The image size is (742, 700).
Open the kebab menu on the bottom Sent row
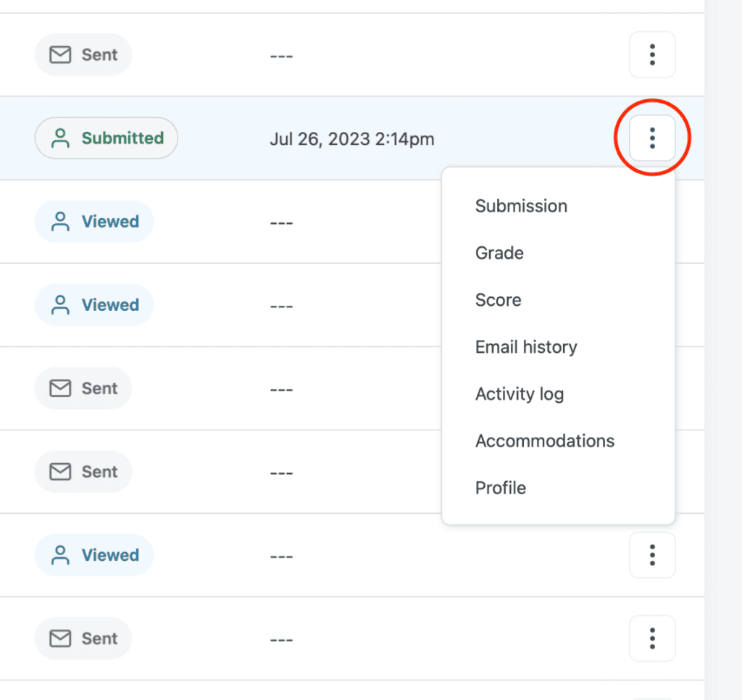tap(652, 638)
